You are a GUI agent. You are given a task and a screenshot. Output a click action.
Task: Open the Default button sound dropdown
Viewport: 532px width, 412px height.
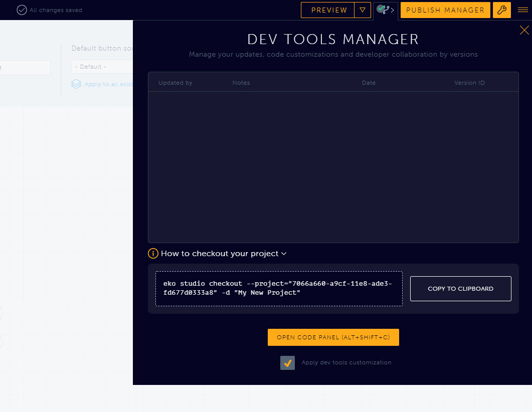(x=102, y=67)
